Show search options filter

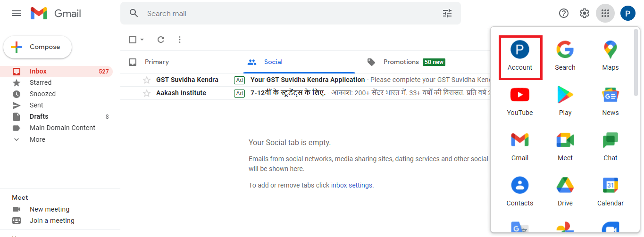pos(447,13)
